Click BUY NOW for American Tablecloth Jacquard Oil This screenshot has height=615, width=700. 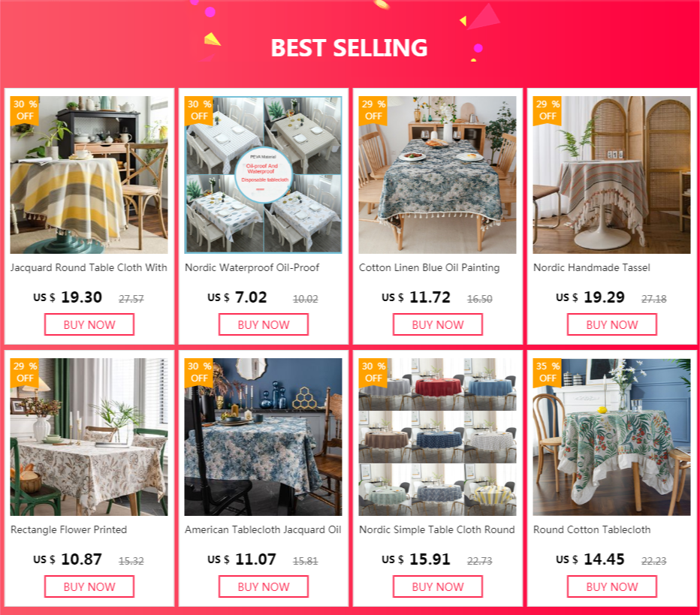(x=264, y=586)
